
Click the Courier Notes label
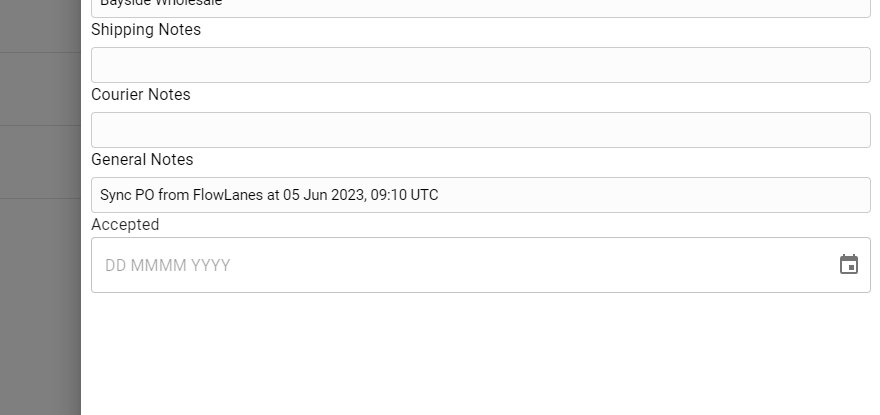tap(141, 94)
